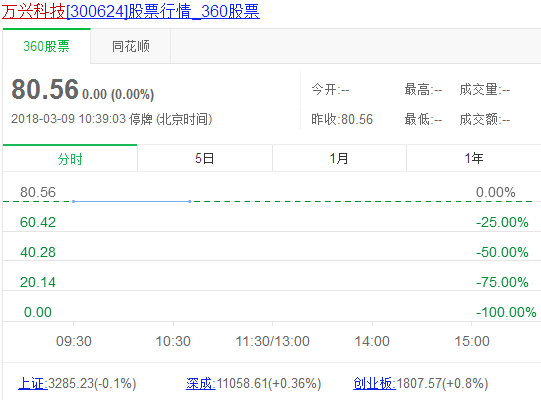Click the 40.28 price axis label

click(38, 252)
